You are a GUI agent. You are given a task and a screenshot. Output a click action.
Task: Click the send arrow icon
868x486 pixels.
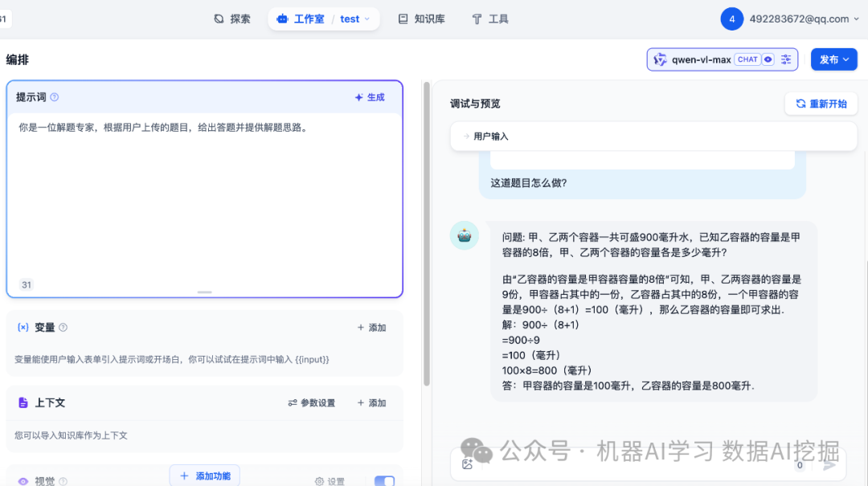tap(829, 464)
